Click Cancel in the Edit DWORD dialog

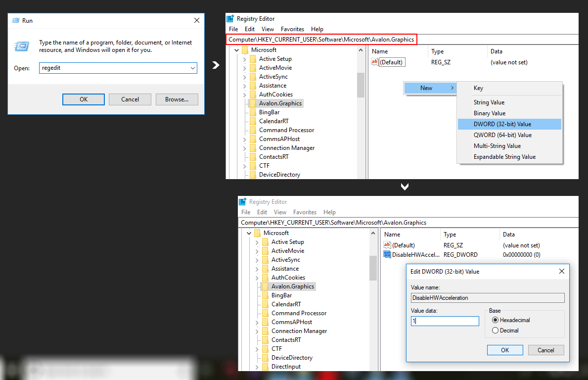546,350
